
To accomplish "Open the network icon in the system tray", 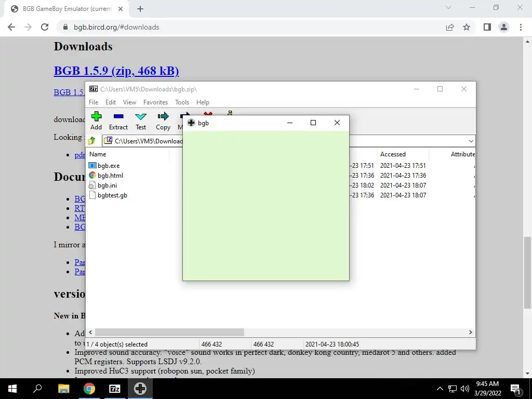I will 453,389.
